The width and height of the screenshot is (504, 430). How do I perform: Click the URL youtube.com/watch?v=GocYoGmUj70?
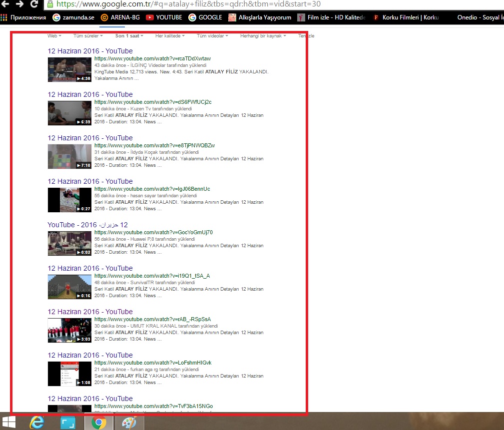[x=154, y=232]
